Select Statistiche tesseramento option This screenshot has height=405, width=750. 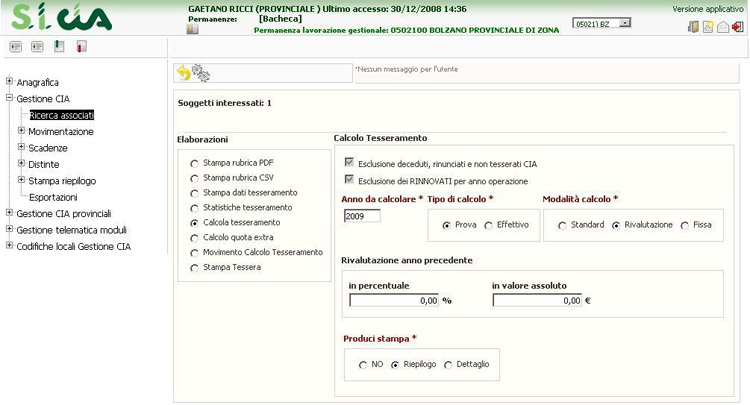tap(194, 208)
